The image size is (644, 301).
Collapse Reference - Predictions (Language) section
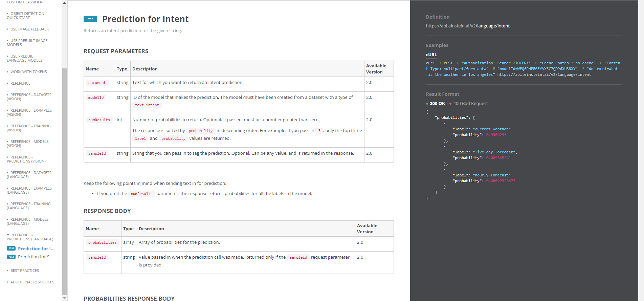tap(30, 237)
